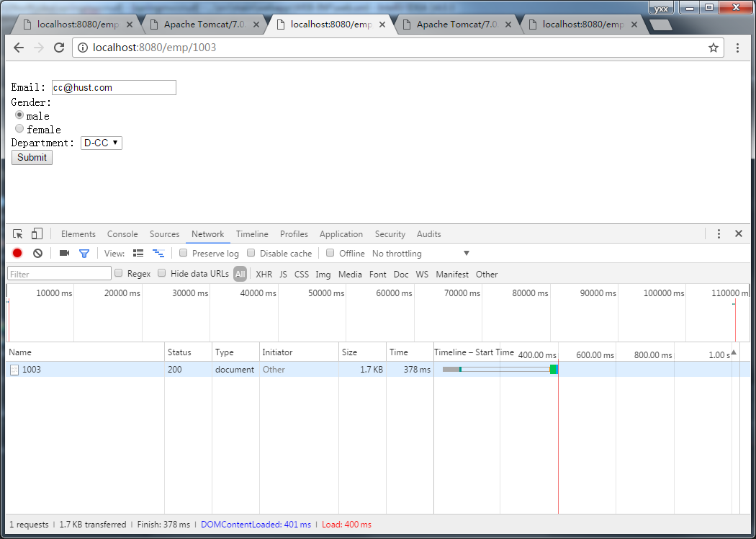
Task: Sort by the Status column header
Action: coord(188,352)
